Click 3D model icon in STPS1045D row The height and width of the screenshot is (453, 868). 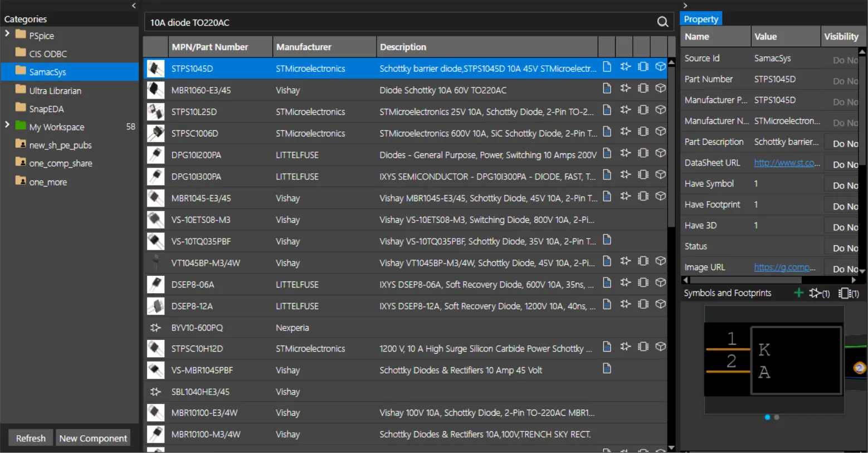661,67
